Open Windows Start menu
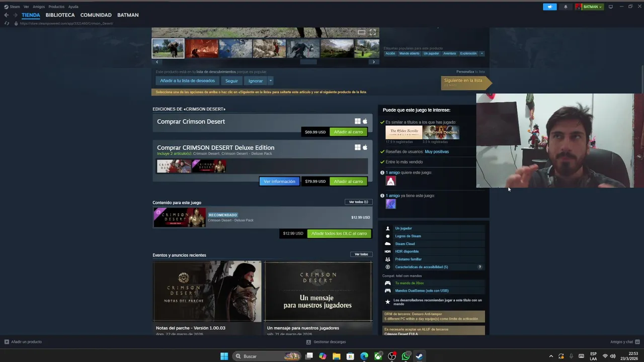 tap(224, 356)
